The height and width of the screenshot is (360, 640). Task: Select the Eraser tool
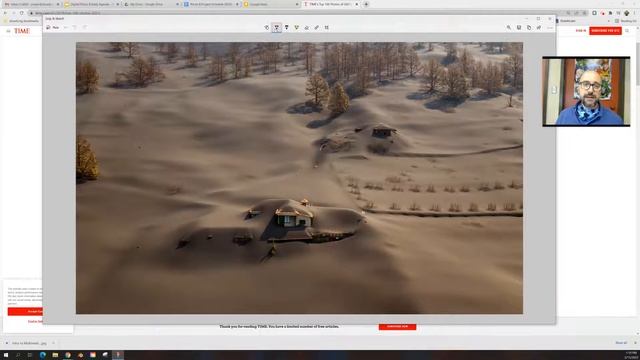[307, 27]
